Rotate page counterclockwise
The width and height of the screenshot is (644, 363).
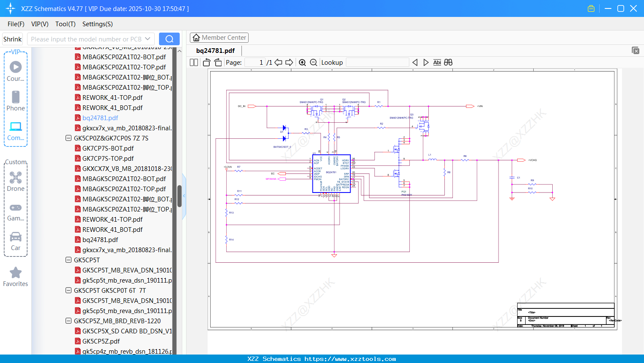coord(206,63)
